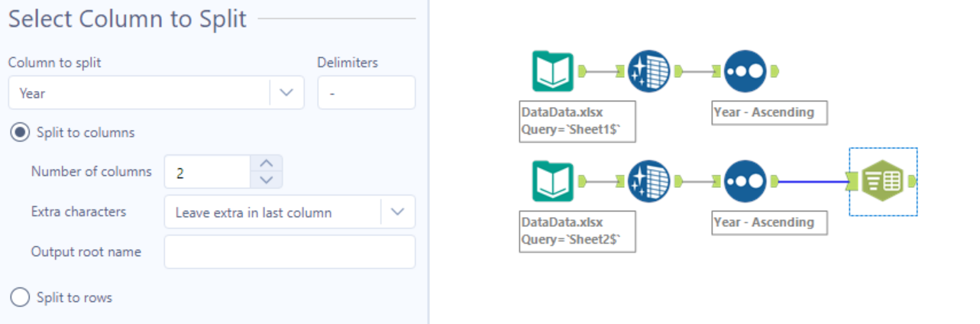Click the Input Data tool for Sheet1

552,71
